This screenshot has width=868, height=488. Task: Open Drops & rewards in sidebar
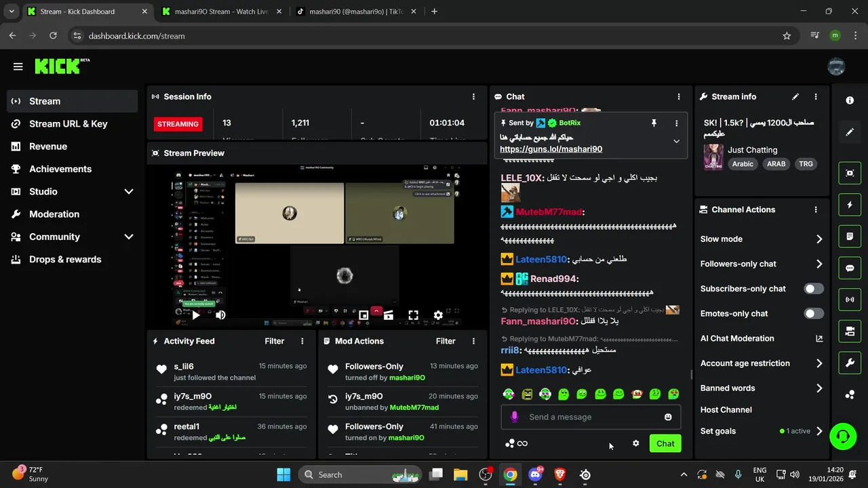pyautogui.click(x=72, y=260)
